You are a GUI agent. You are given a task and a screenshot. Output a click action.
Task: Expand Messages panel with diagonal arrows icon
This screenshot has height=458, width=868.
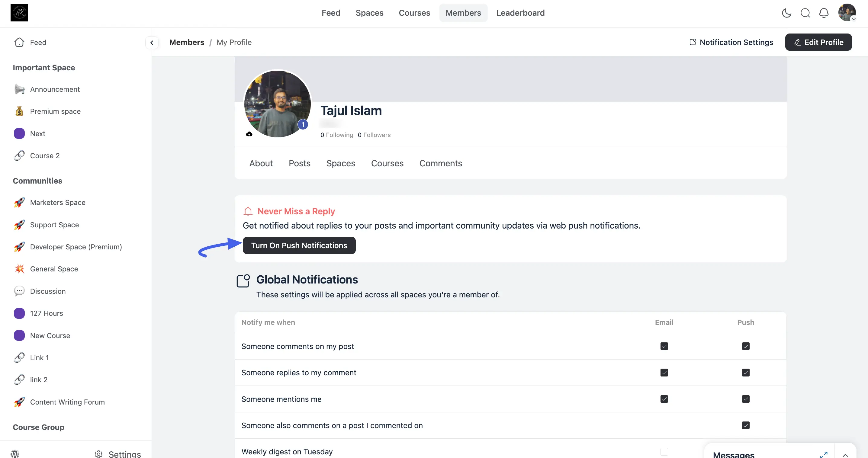point(824,455)
